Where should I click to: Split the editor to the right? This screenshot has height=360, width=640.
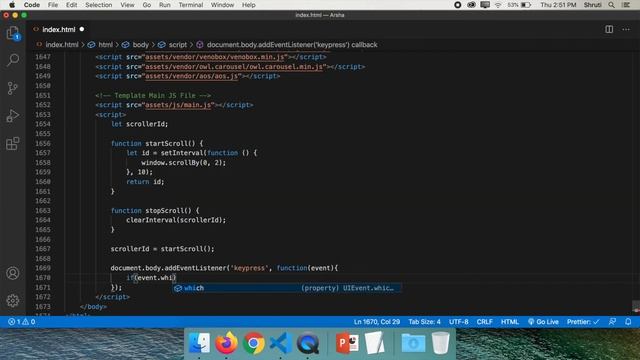(x=609, y=29)
